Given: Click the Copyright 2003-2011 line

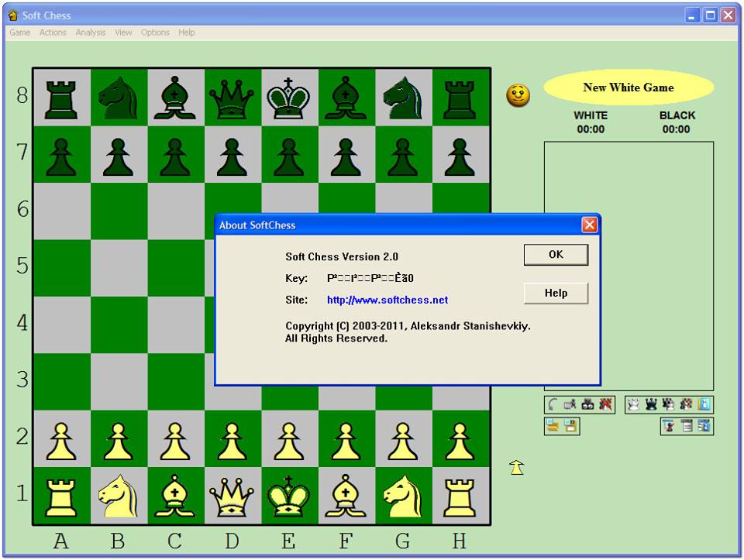Looking at the screenshot, I should pos(408,326).
